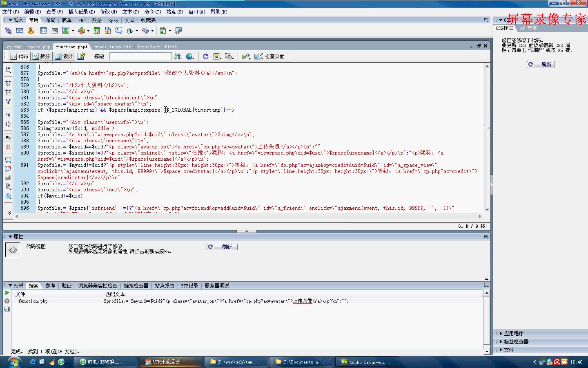Click the insert table icon
This screenshot has height=368, width=588.
tap(43, 31)
